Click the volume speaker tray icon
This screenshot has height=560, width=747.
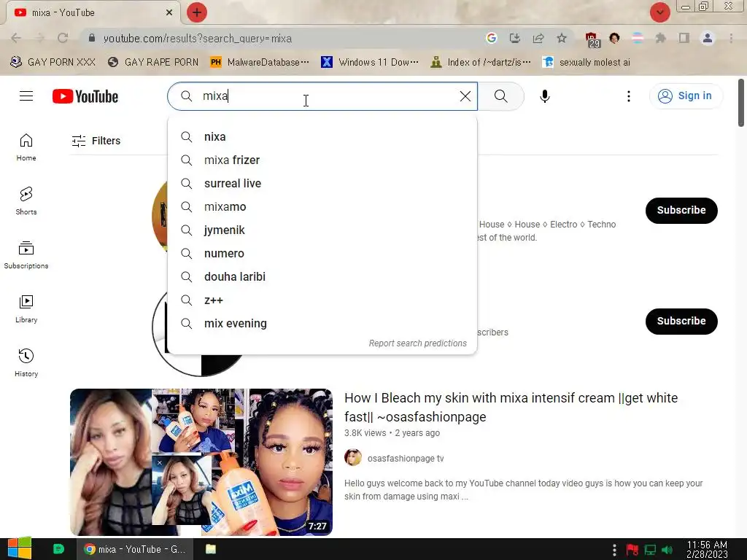tap(668, 550)
